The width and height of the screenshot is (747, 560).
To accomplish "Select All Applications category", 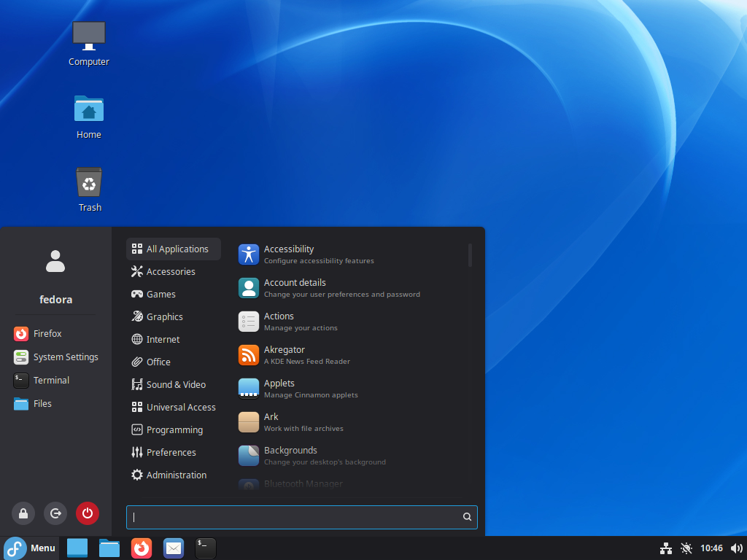I will (x=174, y=249).
